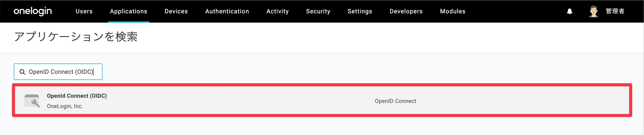Viewport: 644px width, 135px height.
Task: Open the Developers menu
Action: pyautogui.click(x=406, y=11)
